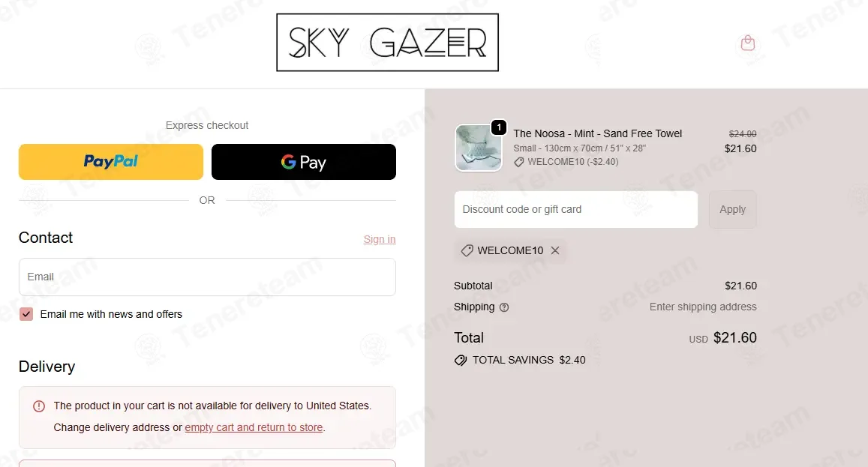Click the WELCOME10 tag icon in chip
The width and height of the screenshot is (868, 467).
tap(467, 250)
